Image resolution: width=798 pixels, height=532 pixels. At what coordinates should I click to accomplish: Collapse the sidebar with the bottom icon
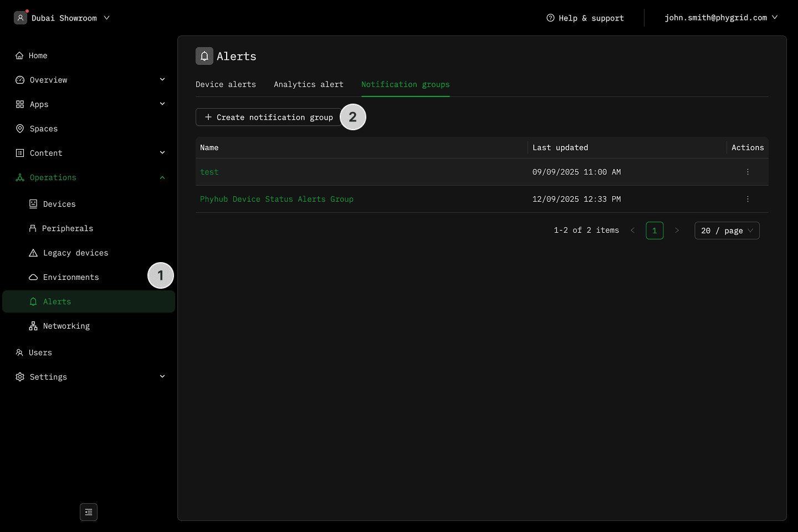(89, 512)
